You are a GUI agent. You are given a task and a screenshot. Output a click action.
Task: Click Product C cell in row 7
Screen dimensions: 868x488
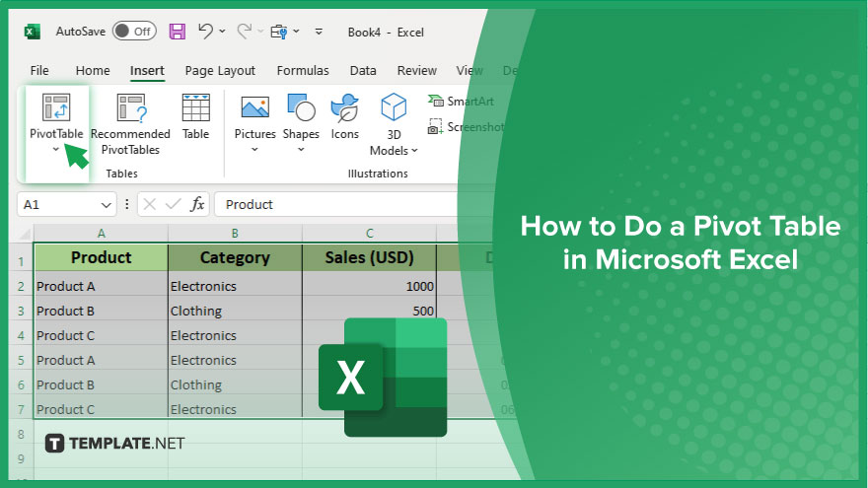click(x=102, y=409)
